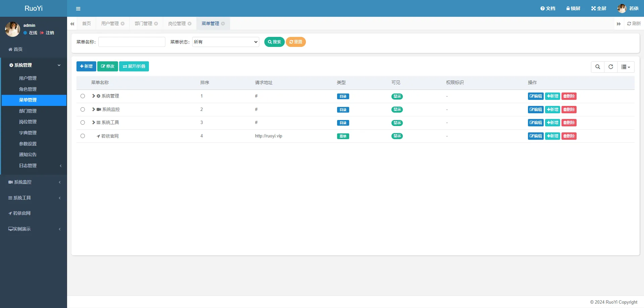Open the table columns list dropdown
Screen dimensions: 644x308
626,67
